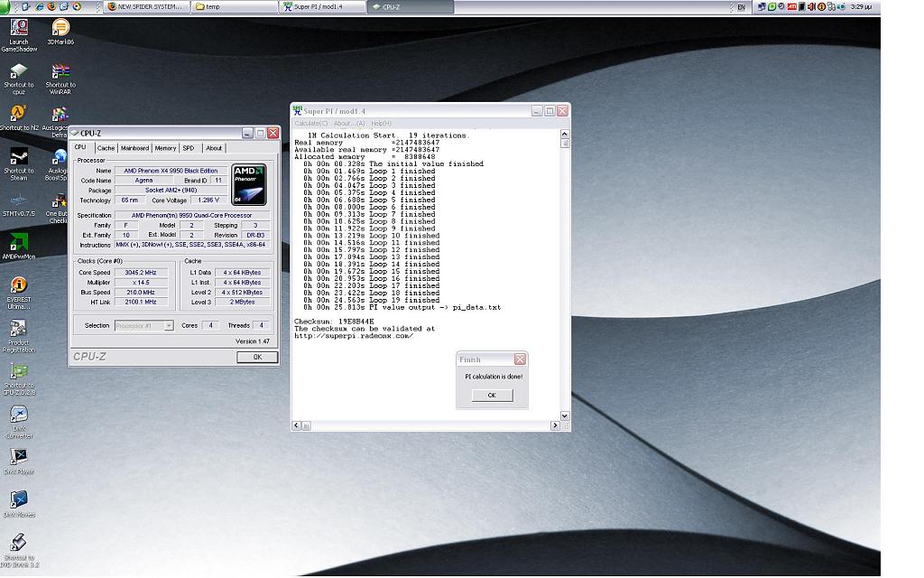
Task: Open the Calculate menu in Super PI
Action: (311, 123)
